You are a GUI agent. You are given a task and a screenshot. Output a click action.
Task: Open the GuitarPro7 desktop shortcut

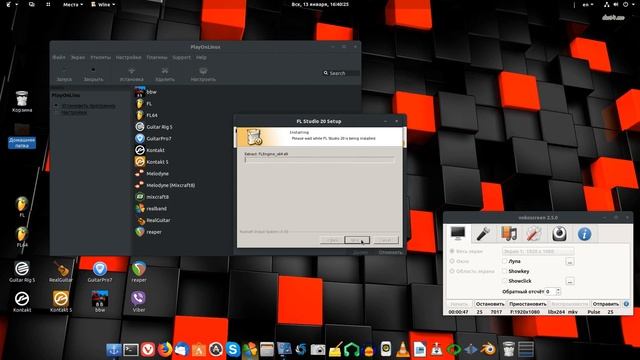click(x=100, y=272)
